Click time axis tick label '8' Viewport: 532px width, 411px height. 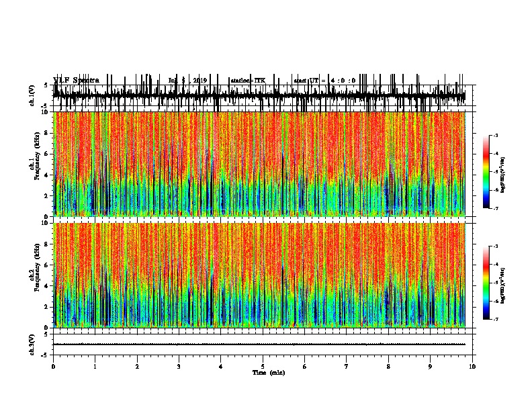coord(388,367)
